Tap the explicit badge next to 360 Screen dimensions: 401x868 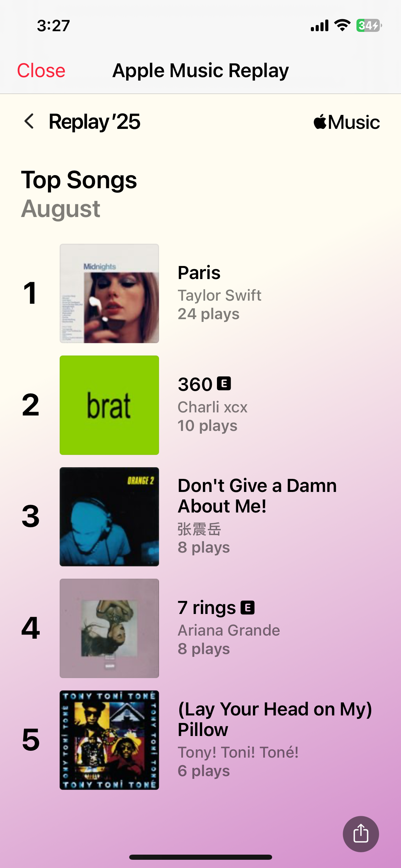click(224, 384)
